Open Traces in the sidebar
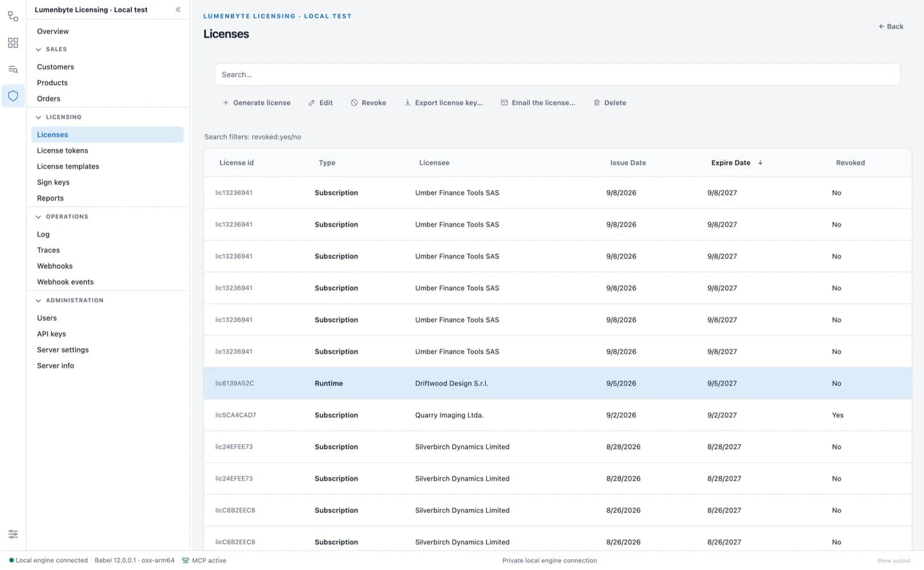Screen dimensions: 924x570 [x=48, y=250]
